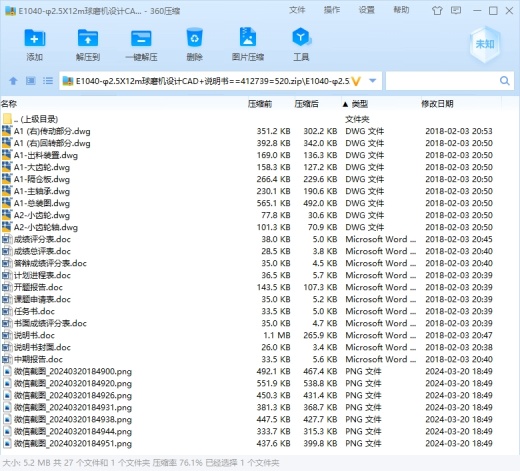Image resolution: width=520 pixels, height=471 pixels.
Task: Select file 微信截图_20240320184926.png
Action: (x=73, y=395)
